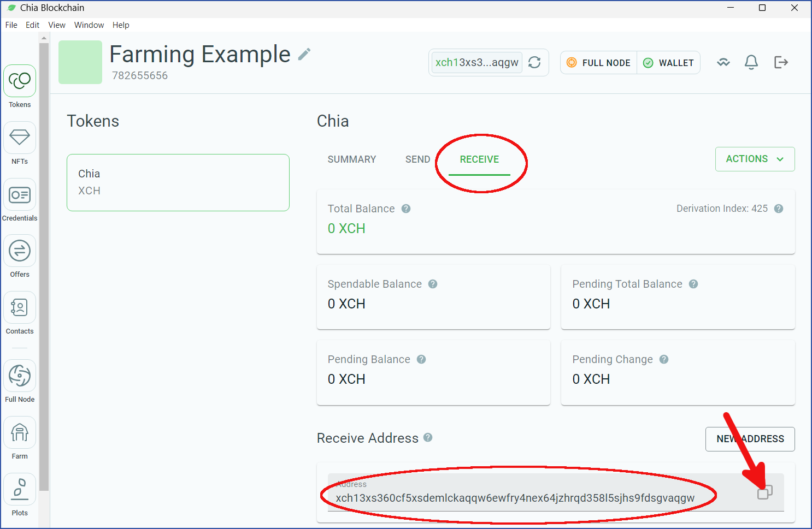Open the Full Node sidebar icon
Image resolution: width=812 pixels, height=529 pixels.
pyautogui.click(x=20, y=376)
